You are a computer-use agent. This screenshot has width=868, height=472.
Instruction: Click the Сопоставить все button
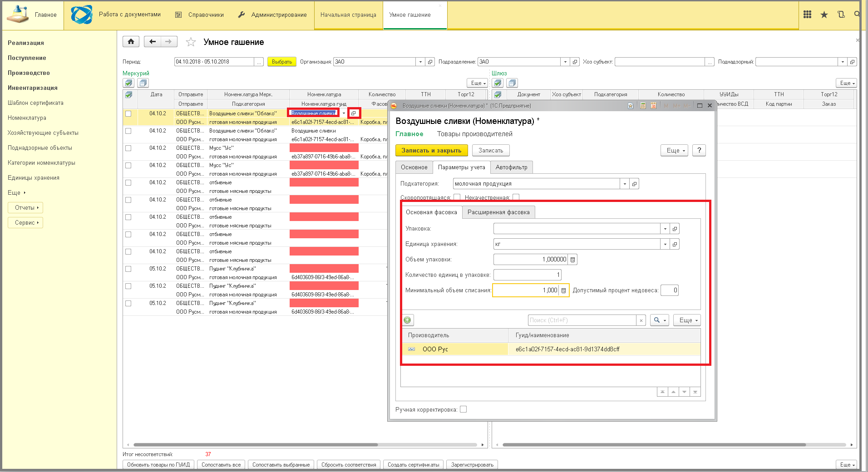221,465
